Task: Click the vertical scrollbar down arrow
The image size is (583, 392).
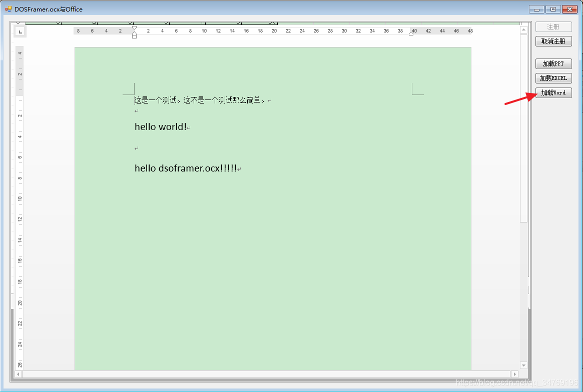Action: coord(523,365)
